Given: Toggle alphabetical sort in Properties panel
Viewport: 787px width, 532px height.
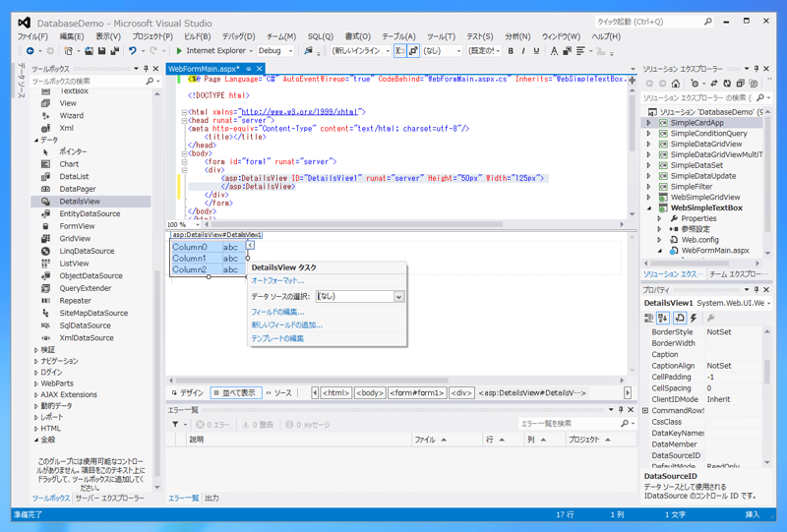Looking at the screenshot, I should (663, 318).
